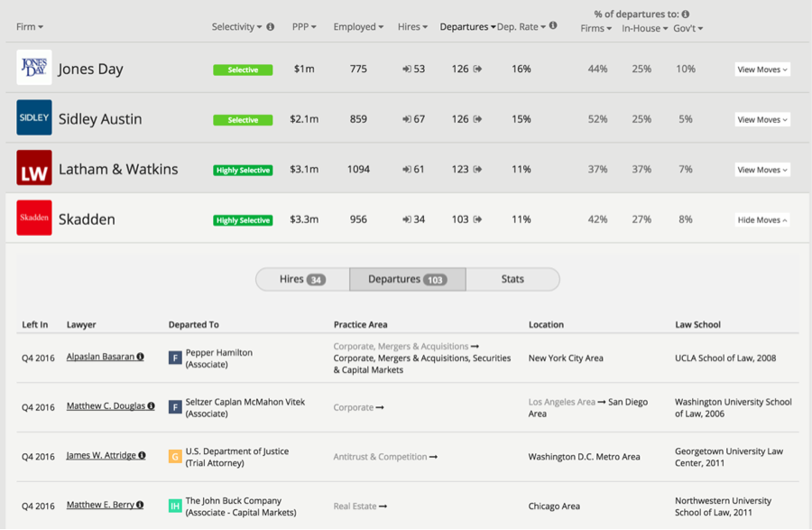Click info icon next to Matthew E. Berry
Viewport: 812px width, 530px height.
(140, 505)
